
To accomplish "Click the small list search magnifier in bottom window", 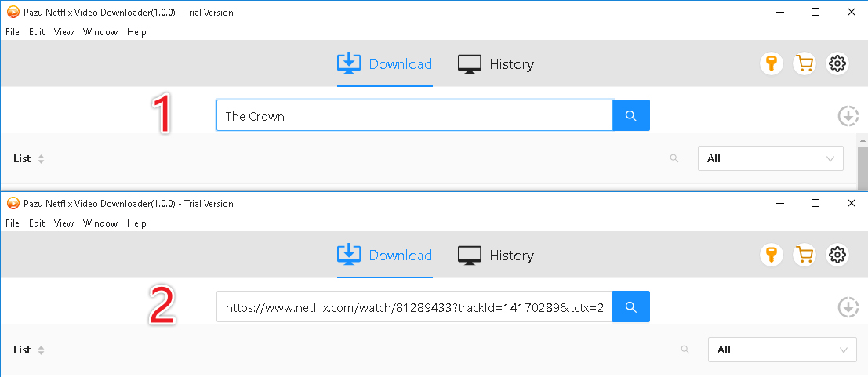I will click(x=685, y=350).
